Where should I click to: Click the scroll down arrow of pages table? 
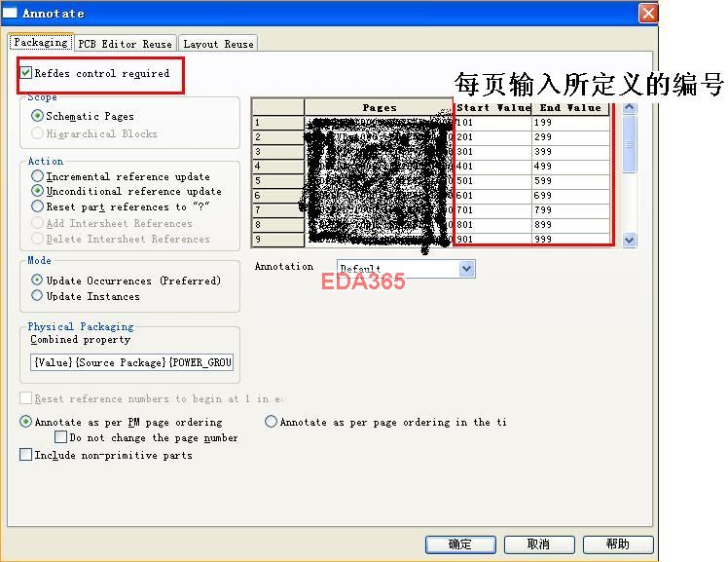629,241
